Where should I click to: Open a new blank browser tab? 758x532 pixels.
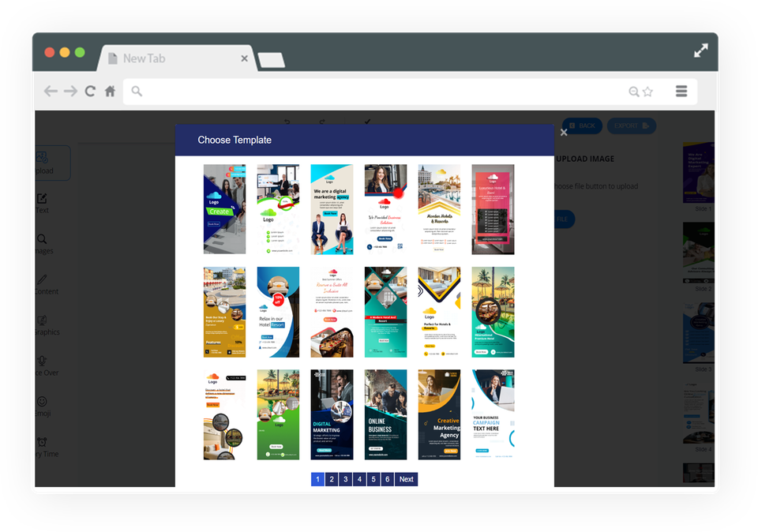tap(271, 61)
